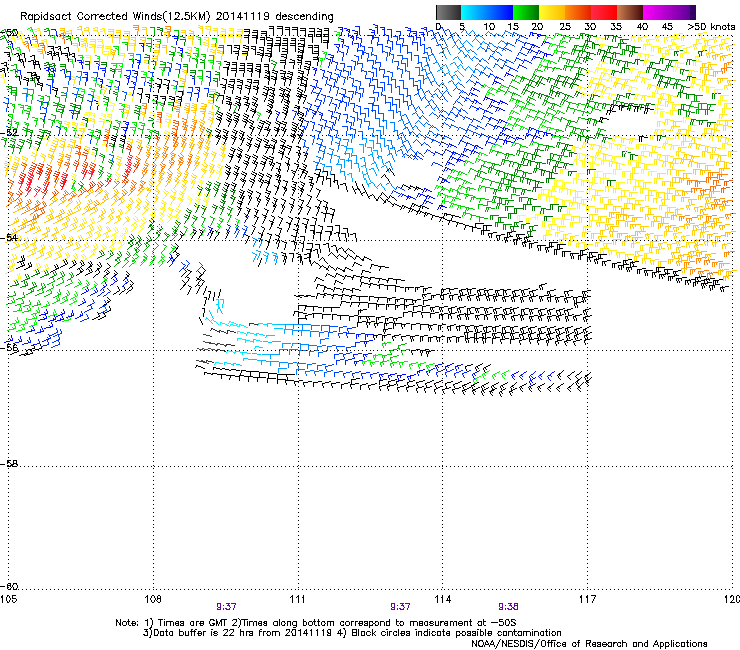Click the yellow 20-25 knots color band
The width and height of the screenshot is (740, 650).
pos(552,12)
